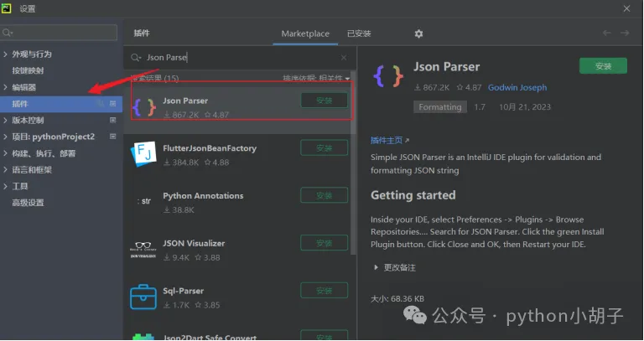
Task: Click the forward navigation arrow
Action: click(625, 33)
